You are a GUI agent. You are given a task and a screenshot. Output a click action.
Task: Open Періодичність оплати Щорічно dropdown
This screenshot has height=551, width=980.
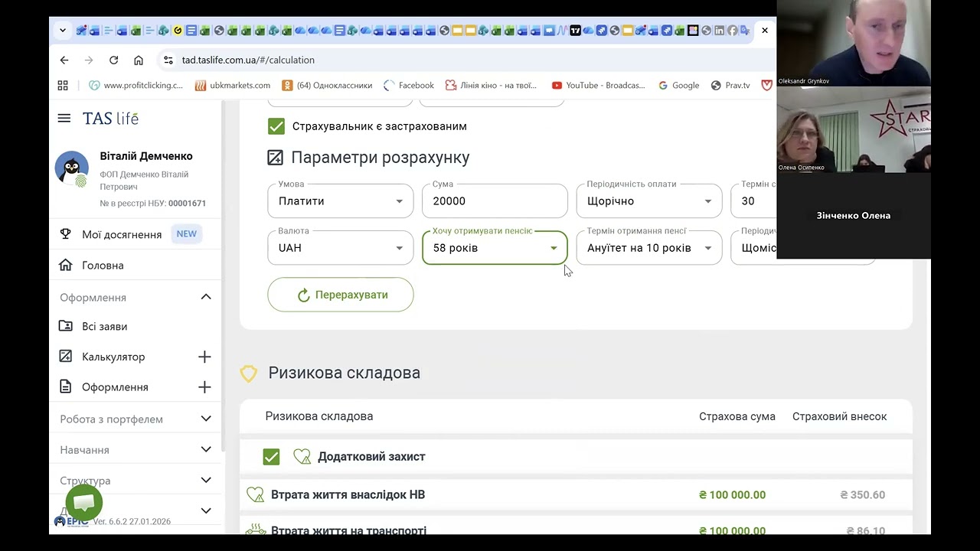[x=649, y=201]
